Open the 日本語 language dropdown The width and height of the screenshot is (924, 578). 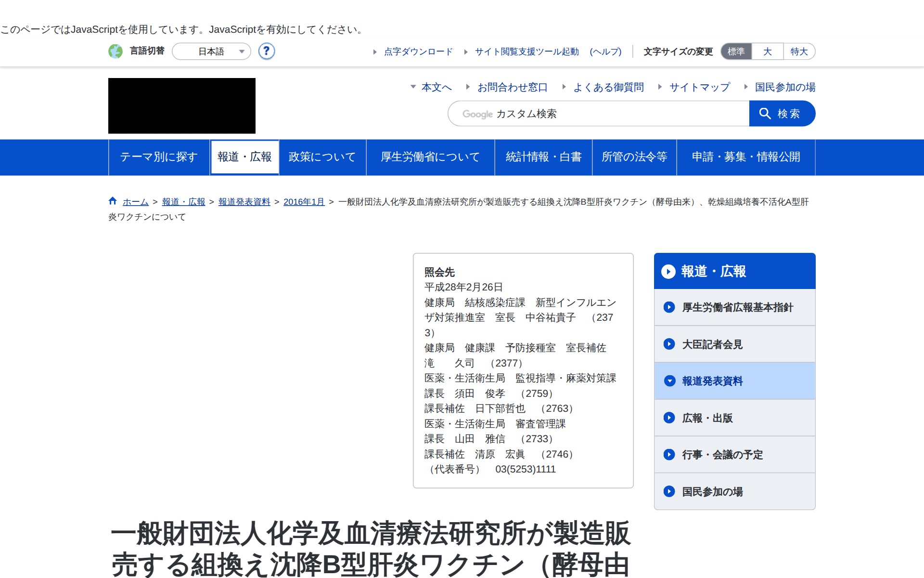pos(212,52)
